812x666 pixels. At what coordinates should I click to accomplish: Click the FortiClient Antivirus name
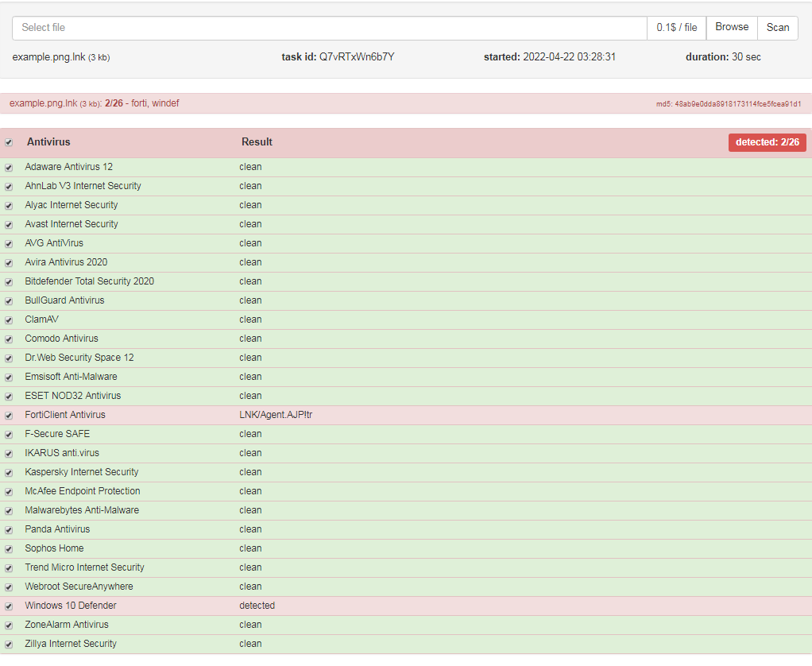click(x=64, y=415)
